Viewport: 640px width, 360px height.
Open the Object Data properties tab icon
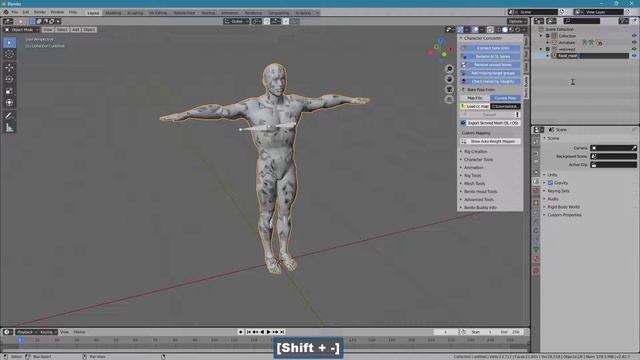[x=536, y=250]
